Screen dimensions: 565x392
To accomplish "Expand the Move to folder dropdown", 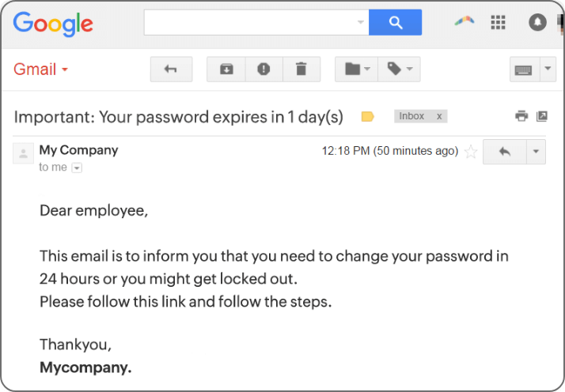I will point(358,70).
